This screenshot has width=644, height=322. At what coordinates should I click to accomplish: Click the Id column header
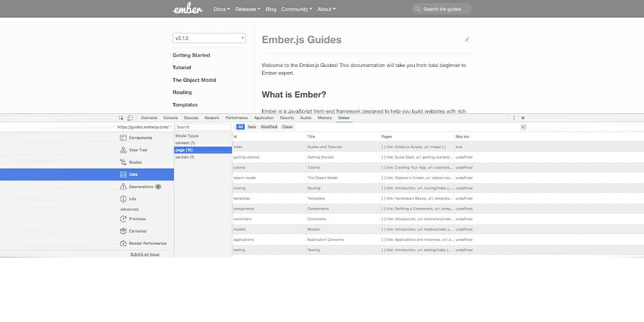pyautogui.click(x=269, y=137)
